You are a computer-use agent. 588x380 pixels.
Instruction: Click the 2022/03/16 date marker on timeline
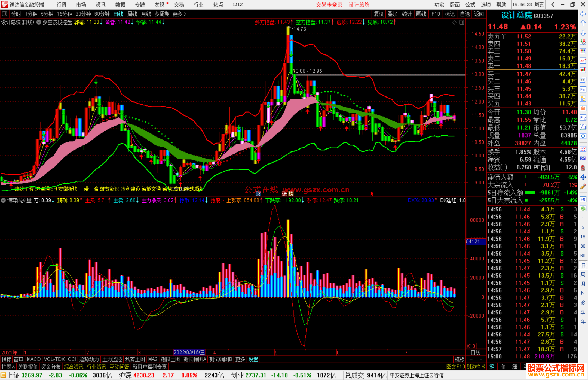pyautogui.click(x=189, y=352)
